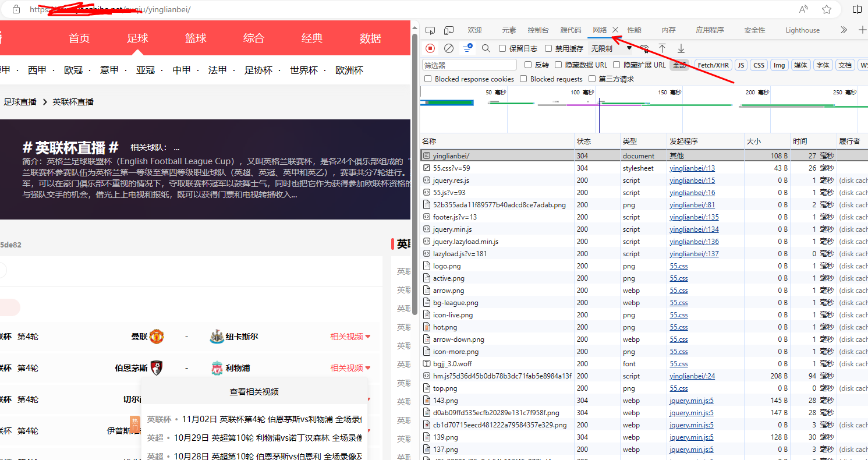Select the 全部 request filter
Viewport: 868px width, 460px height.
(679, 65)
